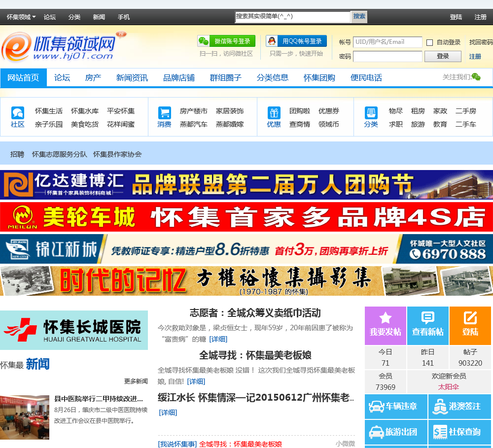Click 更多新闻 link

pos(136,381)
